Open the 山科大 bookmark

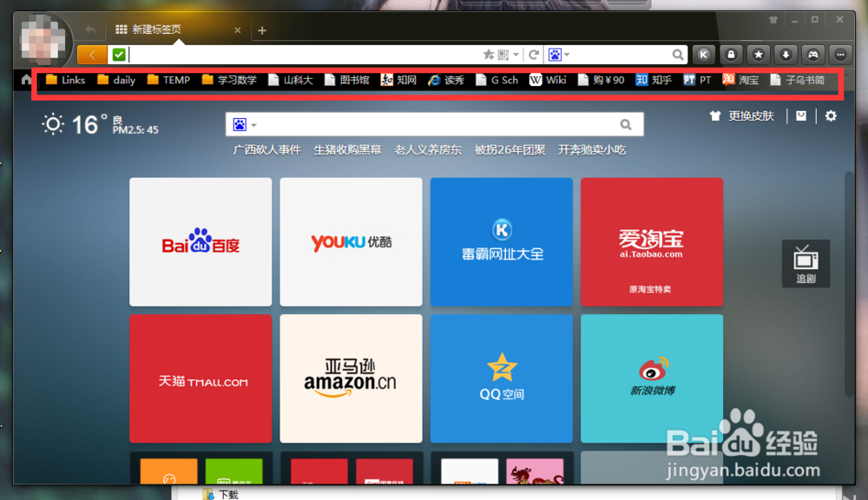tap(291, 80)
